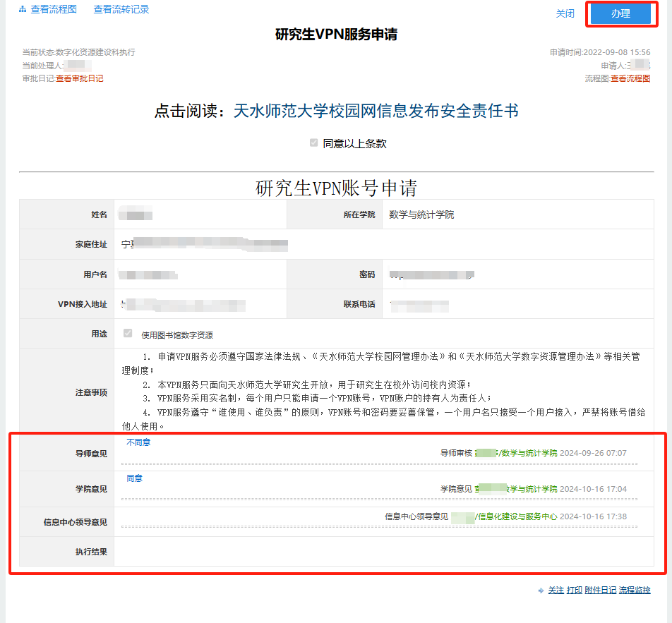Click the 关闭 (Close) link
The image size is (672, 623).
point(565,14)
